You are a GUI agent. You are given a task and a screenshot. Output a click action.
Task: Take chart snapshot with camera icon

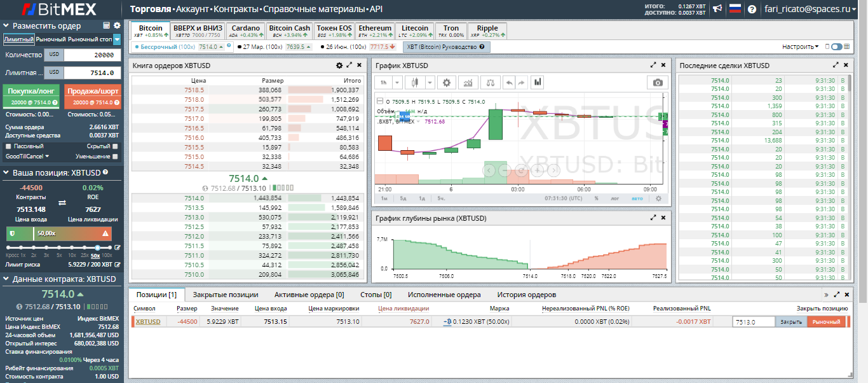point(658,82)
